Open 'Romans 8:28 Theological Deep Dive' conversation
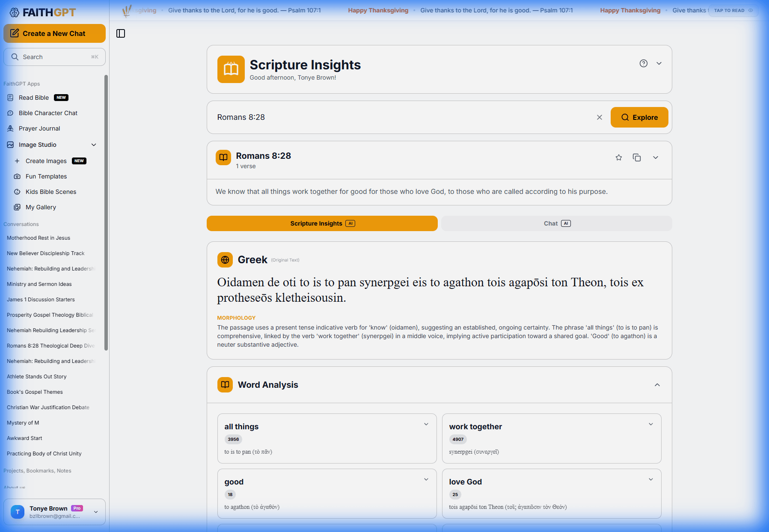769x532 pixels. pyautogui.click(x=50, y=346)
